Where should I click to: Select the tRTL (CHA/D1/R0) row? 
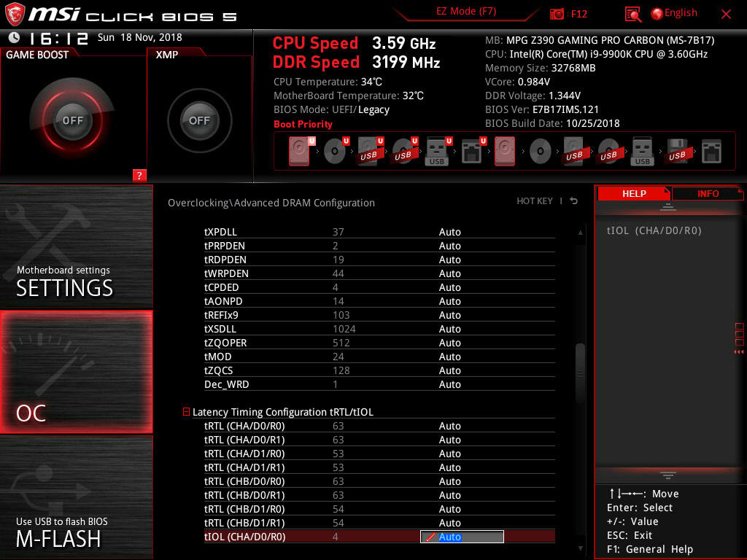coord(379,454)
